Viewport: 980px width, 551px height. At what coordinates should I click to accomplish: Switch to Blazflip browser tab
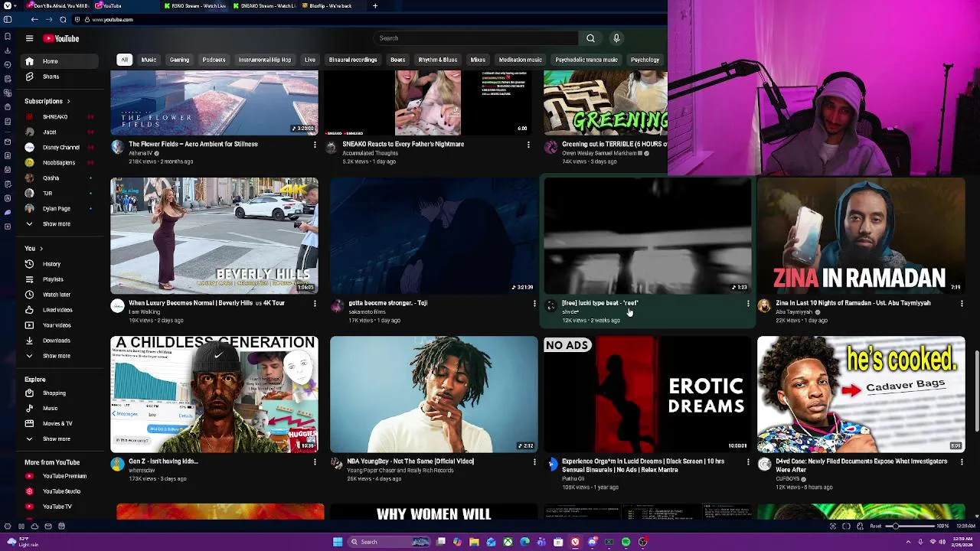[331, 6]
